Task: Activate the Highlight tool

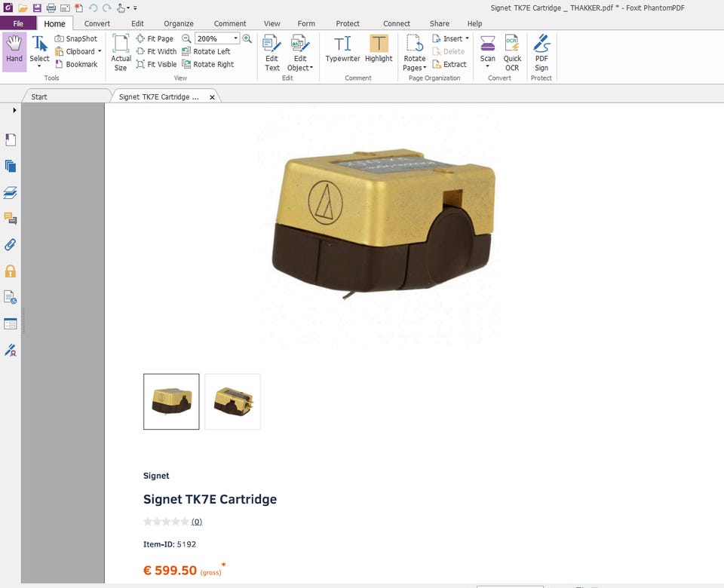Action: pos(379,50)
